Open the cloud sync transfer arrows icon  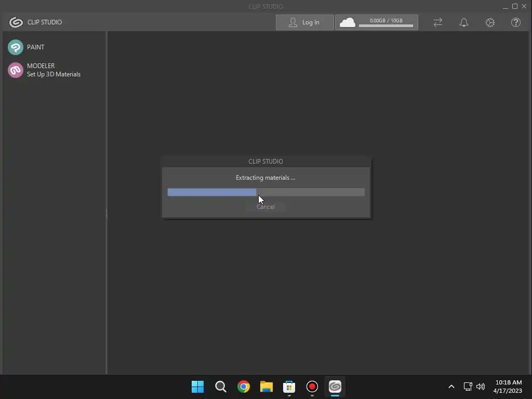coord(438,22)
